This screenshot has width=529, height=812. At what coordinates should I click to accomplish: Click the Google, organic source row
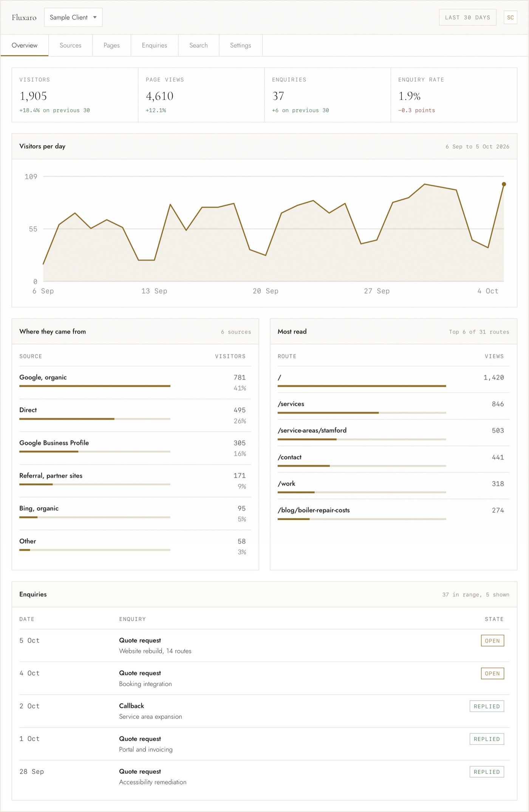[135, 382]
